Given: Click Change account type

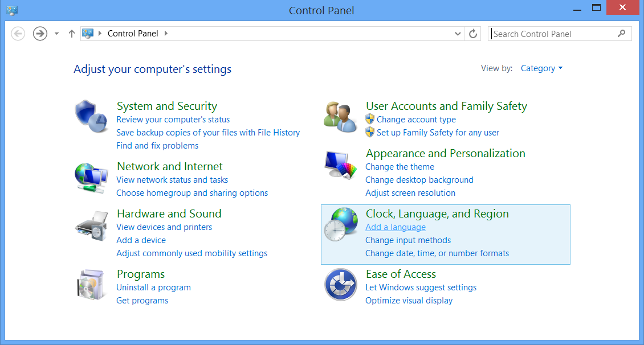Looking at the screenshot, I should click(416, 120).
